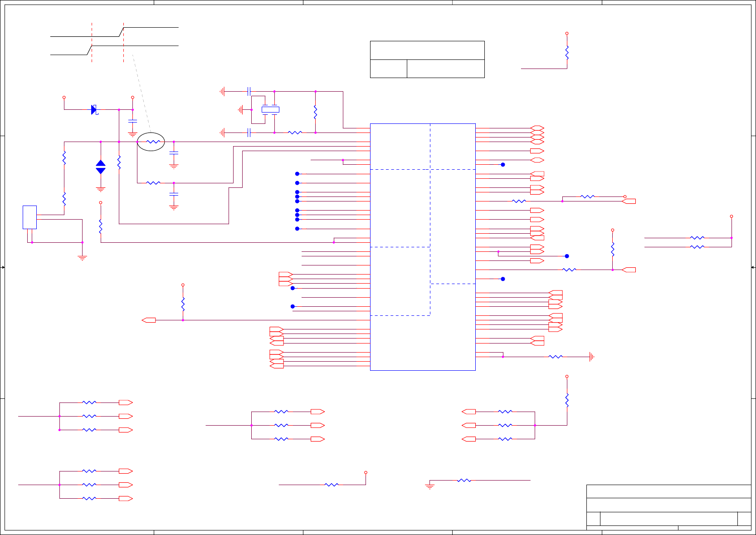Select the resistor feeding the chassis ground symbol
This screenshot has height=535, width=756.
point(556,357)
